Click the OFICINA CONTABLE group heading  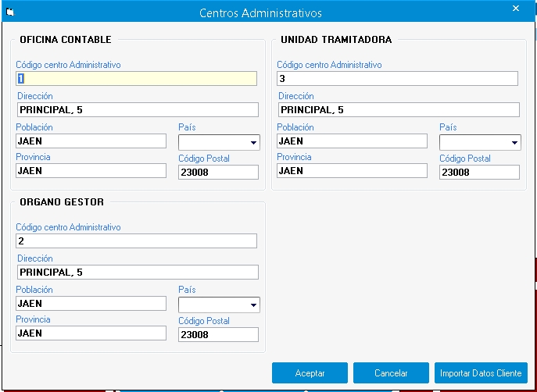pos(66,40)
